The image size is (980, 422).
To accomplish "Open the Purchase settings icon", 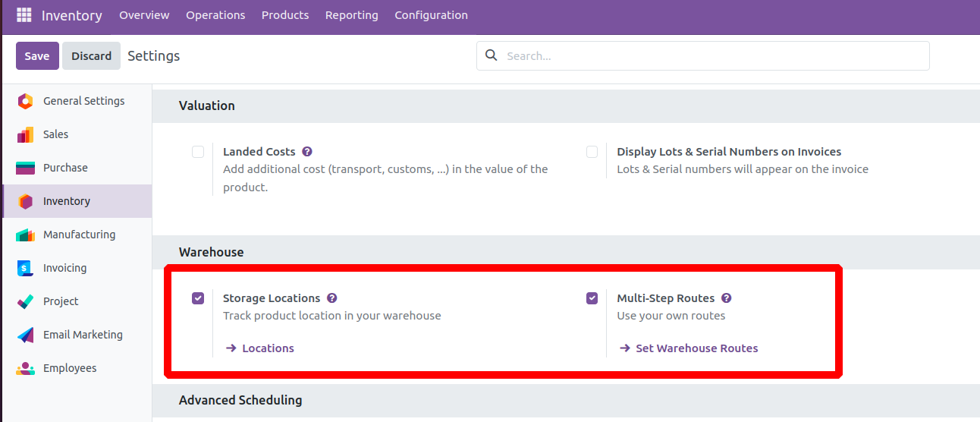I will (x=25, y=168).
